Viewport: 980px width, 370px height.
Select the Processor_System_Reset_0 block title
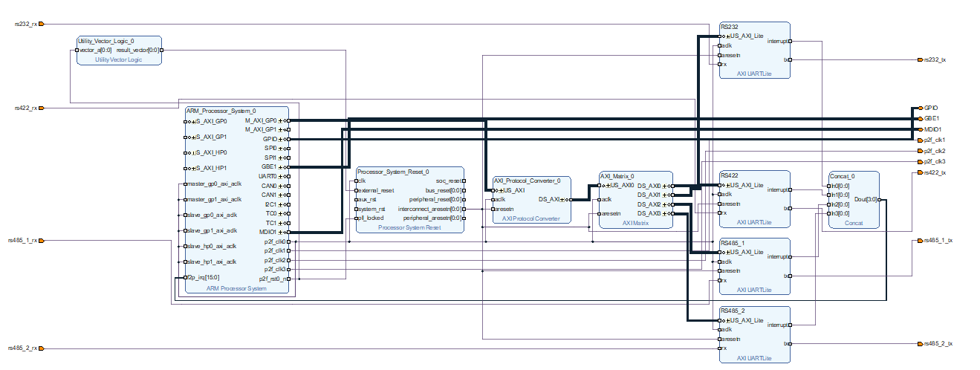click(x=393, y=172)
